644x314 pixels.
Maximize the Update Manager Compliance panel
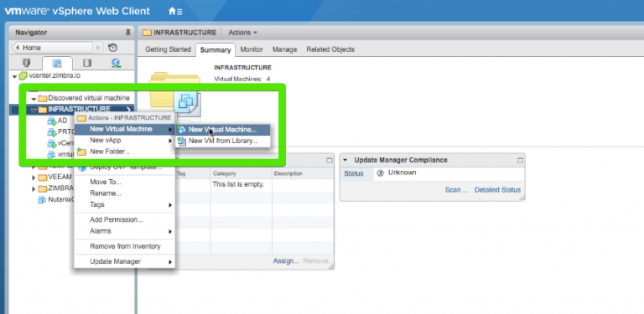tap(520, 160)
